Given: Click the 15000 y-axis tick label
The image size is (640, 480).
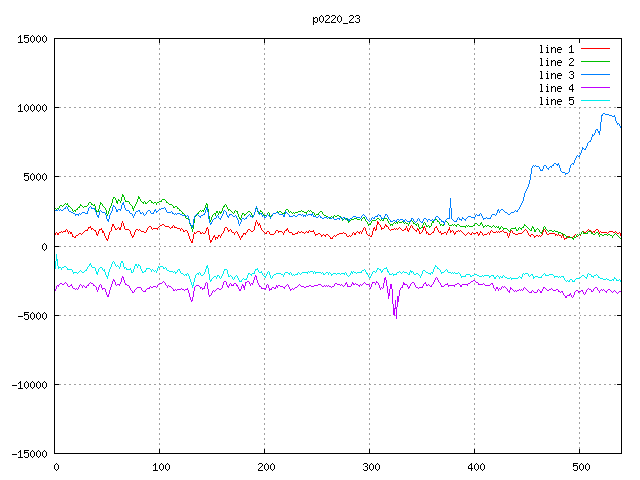Looking at the screenshot, I should 31,39.
